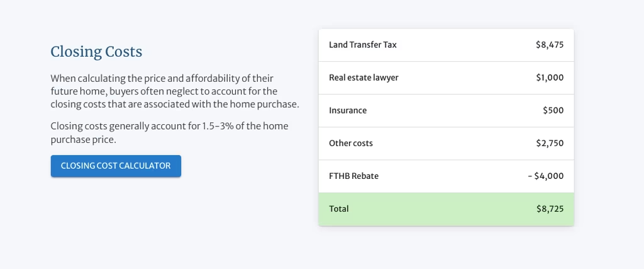Click the $2,750 other costs amount
Image resolution: width=644 pixels, height=269 pixels.
(550, 143)
